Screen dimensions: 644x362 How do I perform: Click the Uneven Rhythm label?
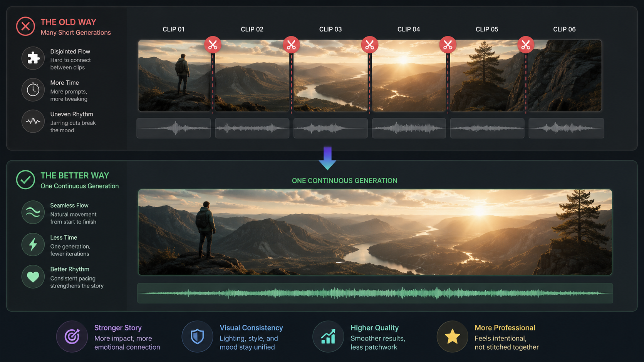coord(72,114)
